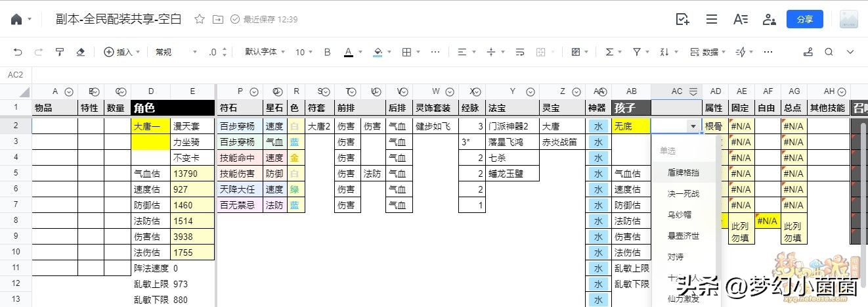Click the document title 副本-全民配装共享-空白

point(119,19)
